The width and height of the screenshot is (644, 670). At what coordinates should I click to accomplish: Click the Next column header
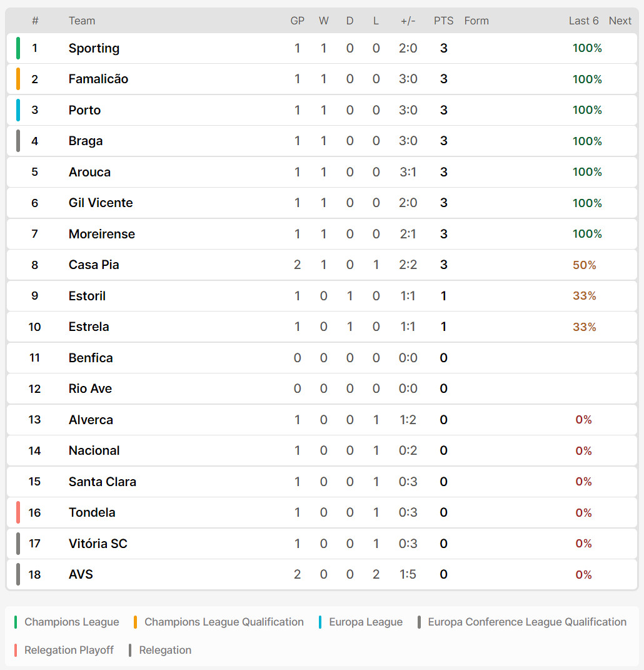620,21
